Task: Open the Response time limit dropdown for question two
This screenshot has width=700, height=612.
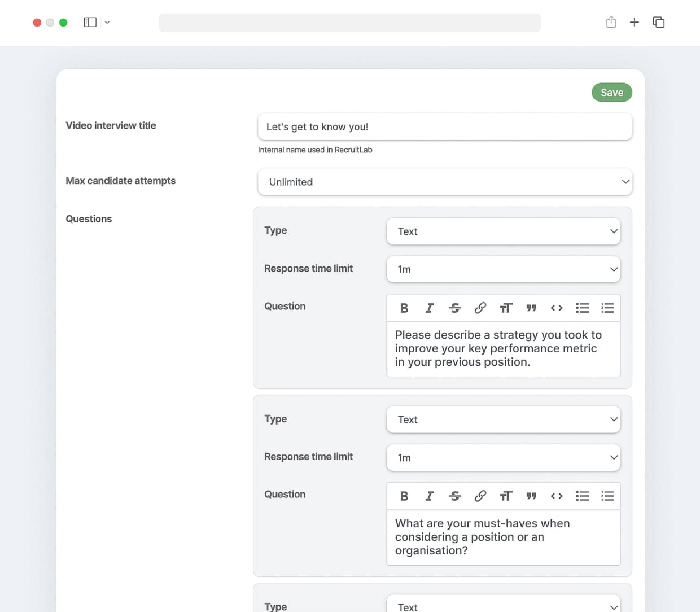Action: pos(504,458)
